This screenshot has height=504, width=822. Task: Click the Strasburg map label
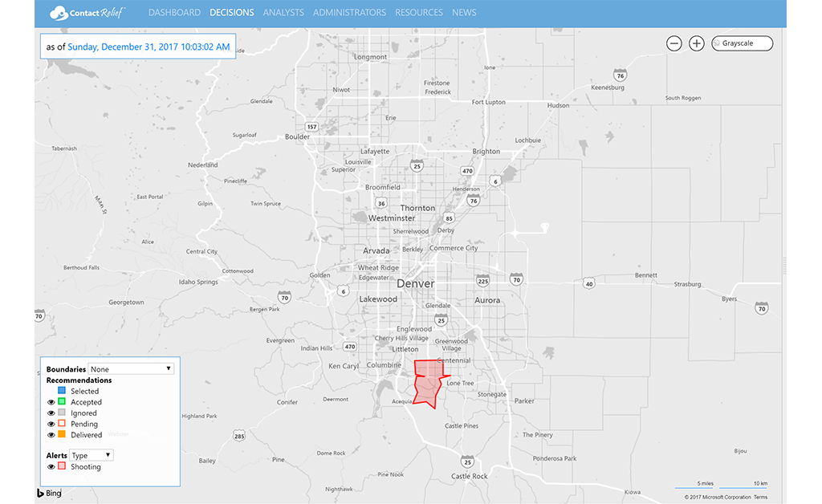coord(687,284)
